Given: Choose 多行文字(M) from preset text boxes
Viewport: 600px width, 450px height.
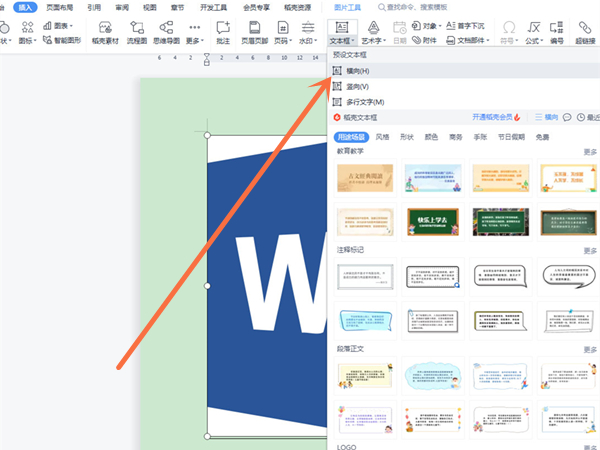Looking at the screenshot, I should point(363,102).
